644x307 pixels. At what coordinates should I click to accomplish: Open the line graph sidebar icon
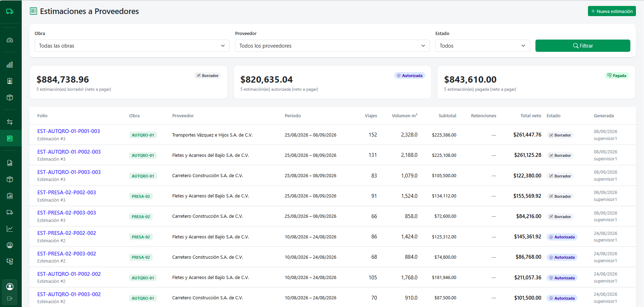point(10,229)
